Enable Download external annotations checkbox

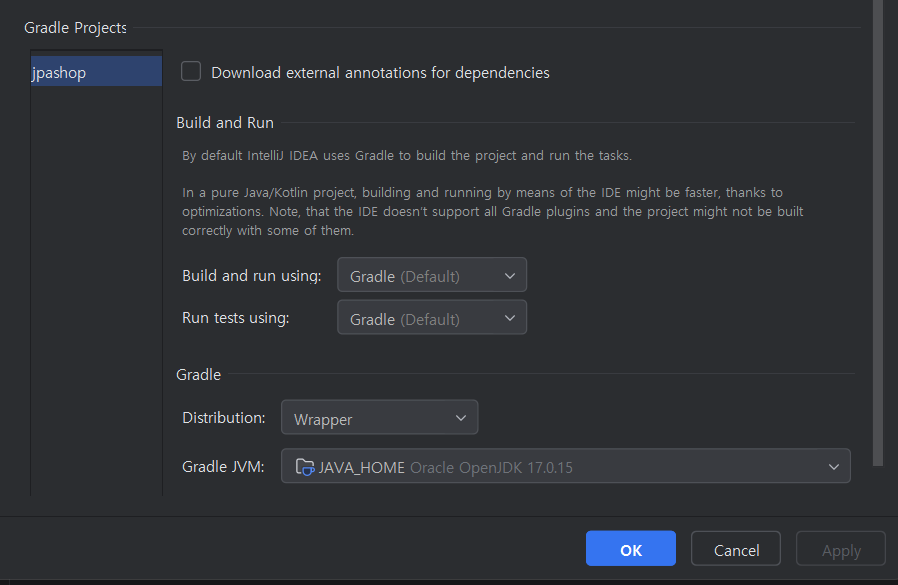[x=191, y=72]
